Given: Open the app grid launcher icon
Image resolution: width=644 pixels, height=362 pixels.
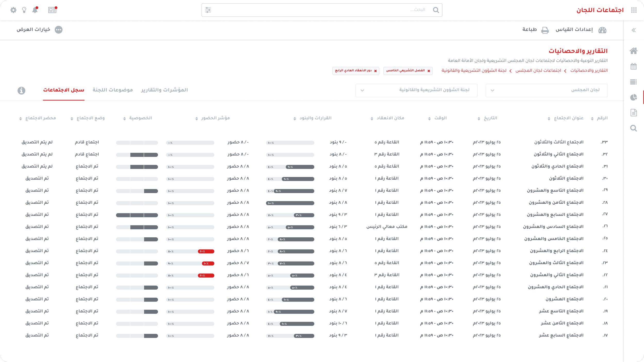Looking at the screenshot, I should 634,10.
